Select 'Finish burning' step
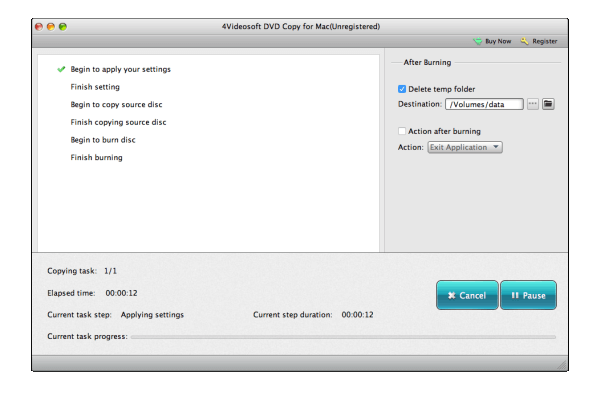Screen dimensions: 600x417 click(x=96, y=157)
